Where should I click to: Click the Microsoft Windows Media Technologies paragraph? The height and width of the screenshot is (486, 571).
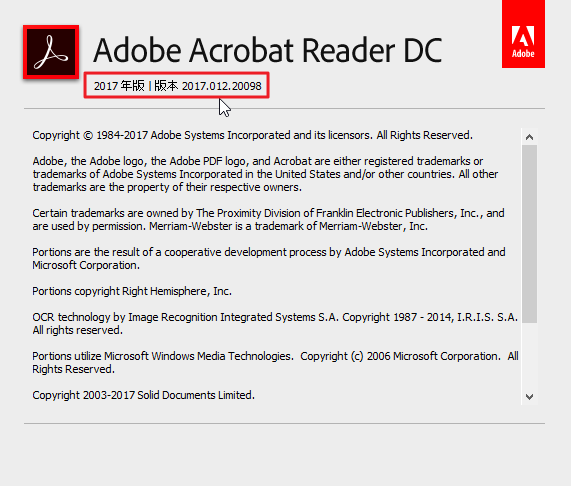click(275, 363)
